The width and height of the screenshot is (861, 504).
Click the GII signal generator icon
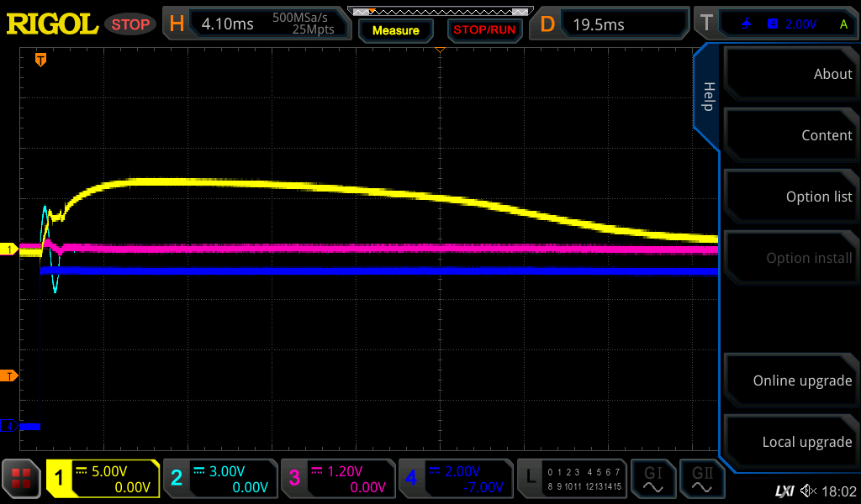[x=703, y=479]
